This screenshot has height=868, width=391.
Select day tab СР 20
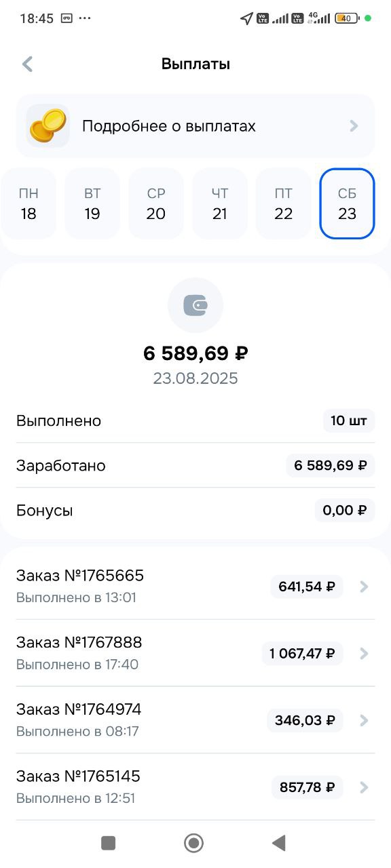point(156,203)
